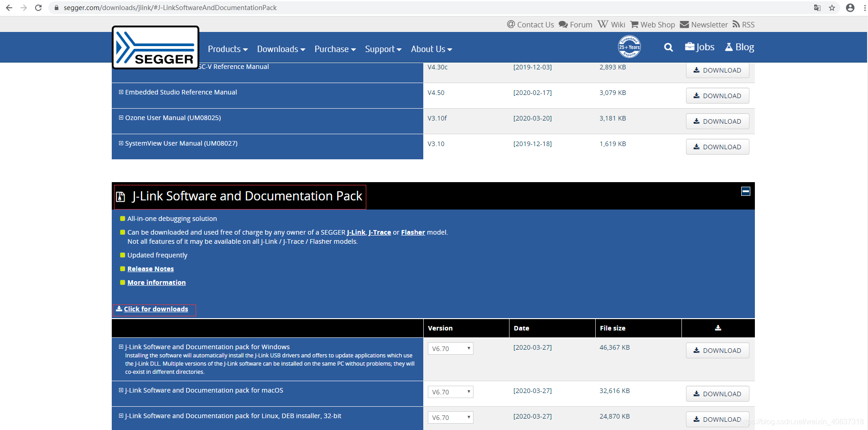Follow the J-Trace hyperlink
This screenshot has width=868, height=430.
pos(380,232)
